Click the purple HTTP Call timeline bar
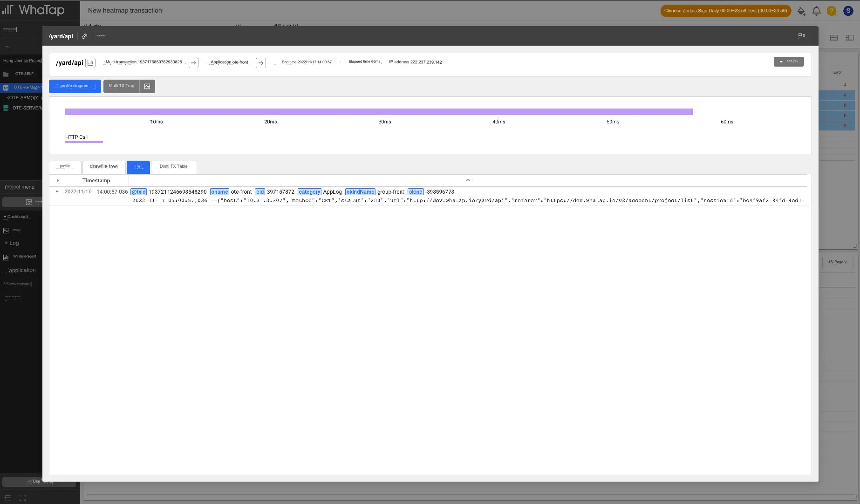The width and height of the screenshot is (860, 504). [379, 112]
